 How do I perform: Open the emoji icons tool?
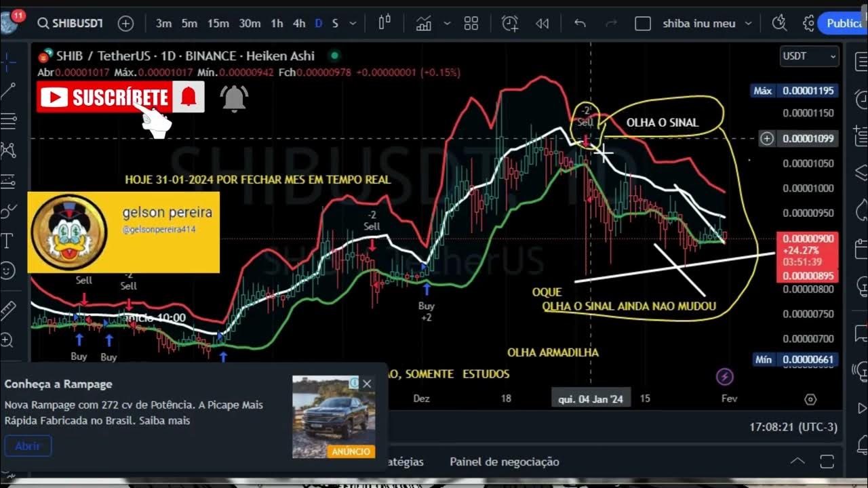point(8,270)
